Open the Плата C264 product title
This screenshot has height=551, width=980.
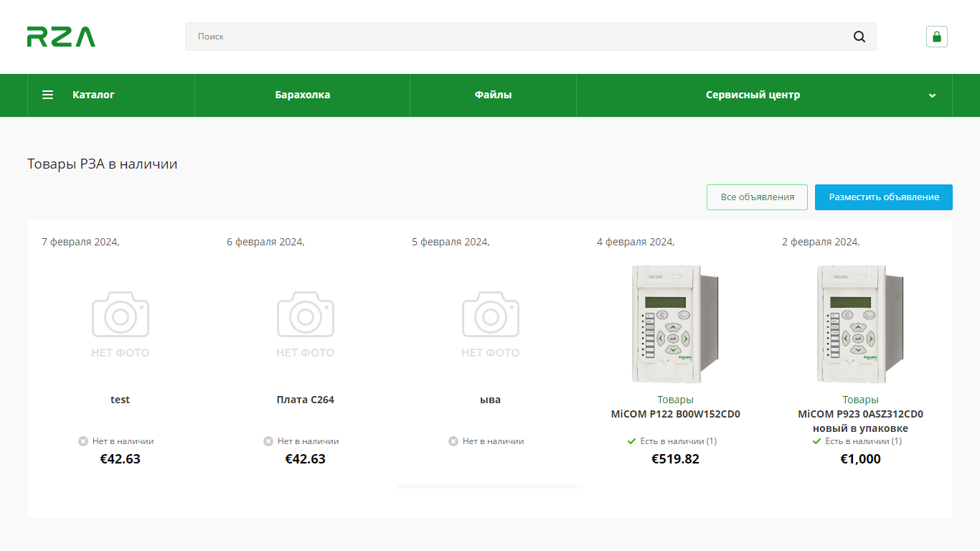point(306,400)
